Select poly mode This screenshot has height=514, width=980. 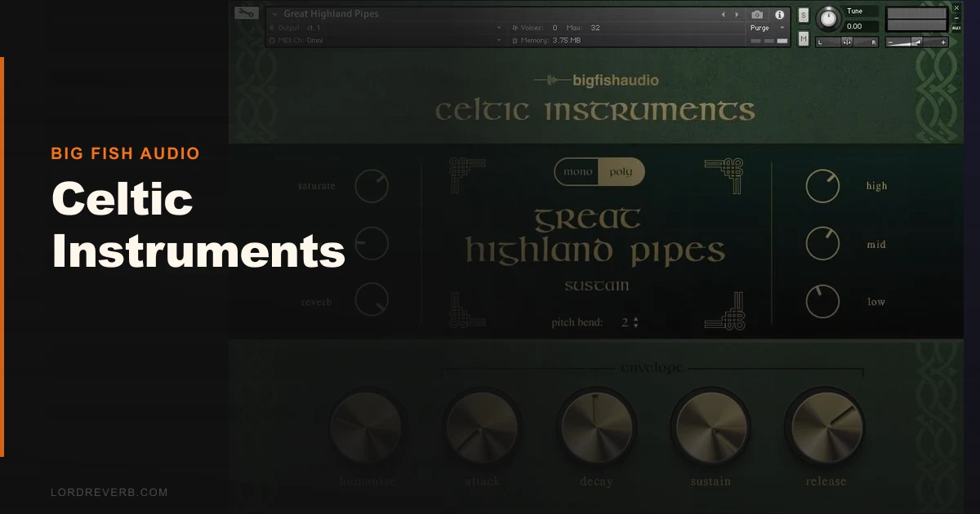tap(621, 172)
